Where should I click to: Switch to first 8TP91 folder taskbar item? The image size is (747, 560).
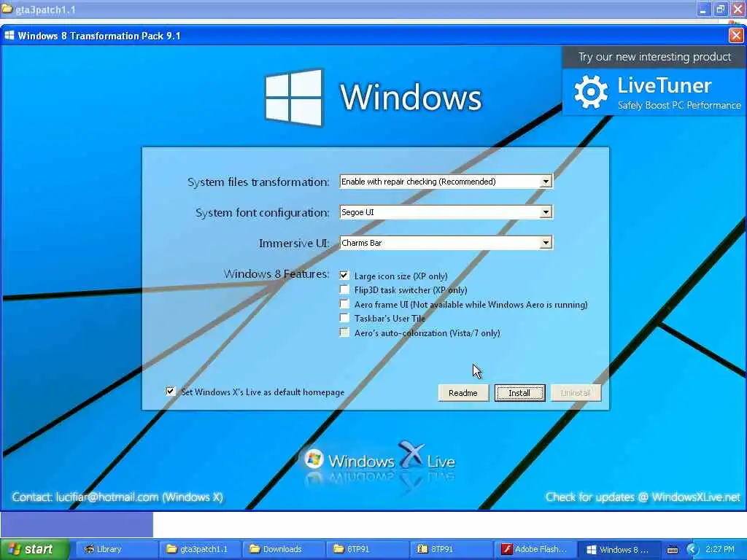click(368, 550)
